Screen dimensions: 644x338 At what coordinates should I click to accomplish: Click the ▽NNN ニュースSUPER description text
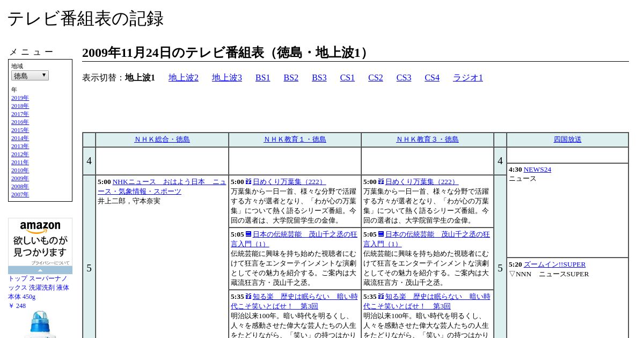coord(548,274)
